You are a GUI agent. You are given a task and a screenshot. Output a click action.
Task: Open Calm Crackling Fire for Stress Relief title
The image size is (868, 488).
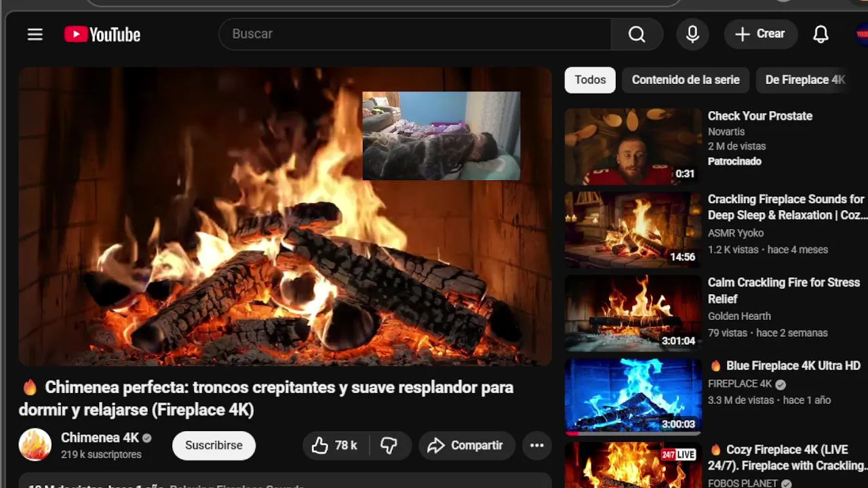click(x=784, y=291)
